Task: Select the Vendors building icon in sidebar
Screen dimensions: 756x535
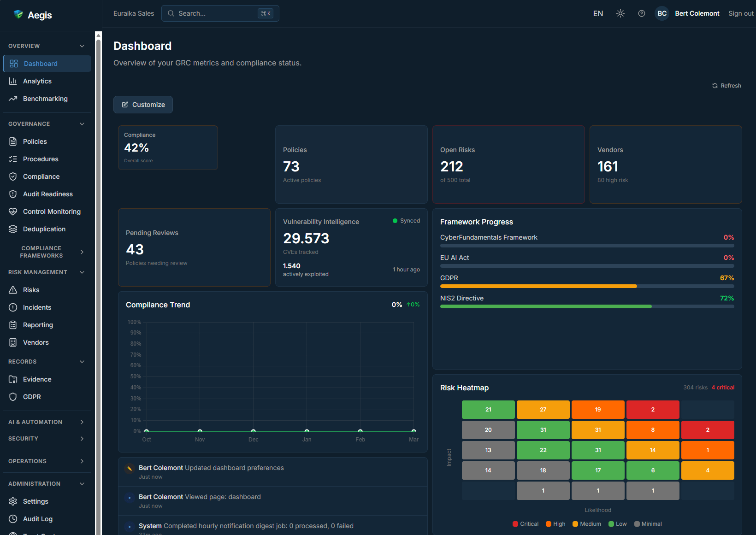Action: click(x=14, y=342)
